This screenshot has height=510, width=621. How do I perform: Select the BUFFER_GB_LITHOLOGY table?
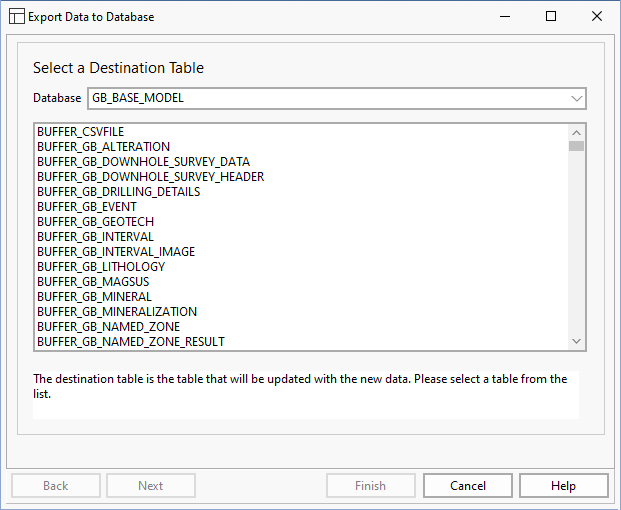tap(101, 267)
